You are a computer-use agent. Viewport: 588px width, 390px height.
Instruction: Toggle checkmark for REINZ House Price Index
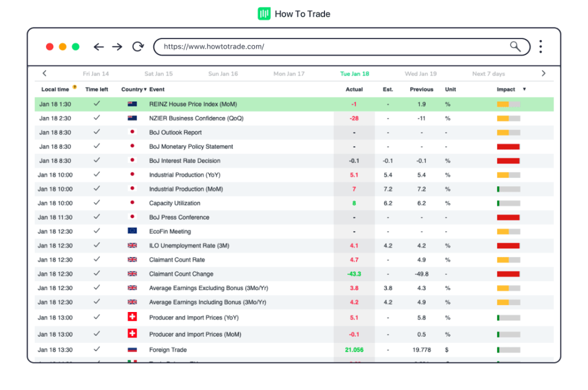(x=96, y=104)
